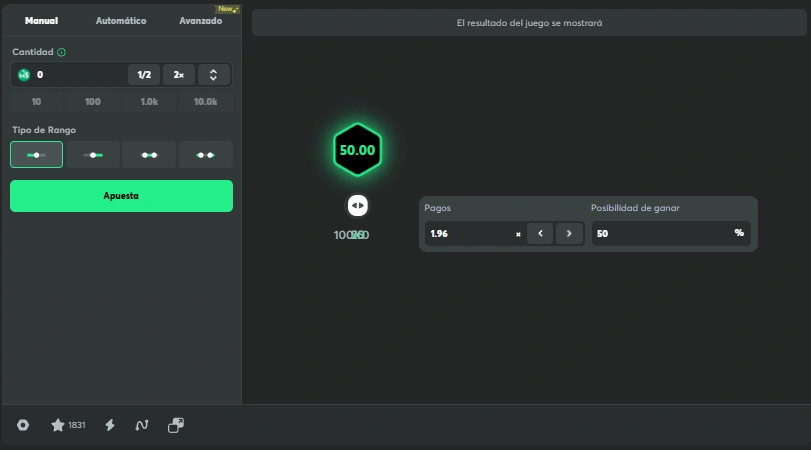
Task: Click the Tipo de Rango label
Action: (44, 130)
